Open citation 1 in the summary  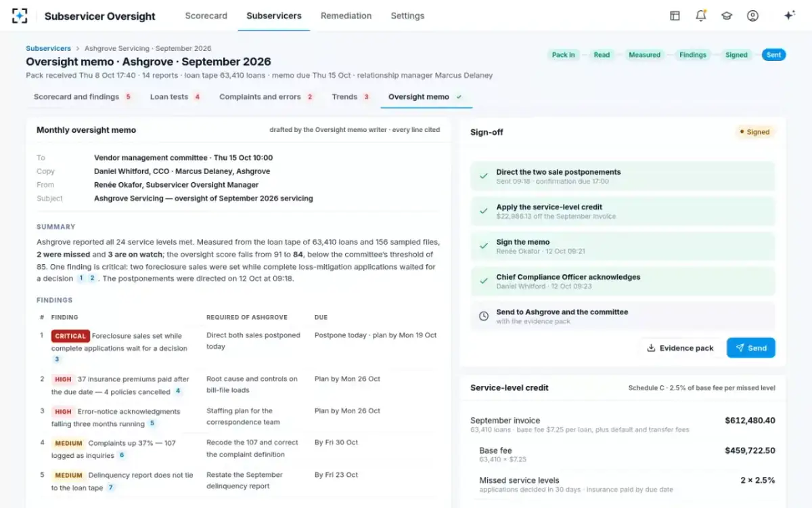[x=81, y=278]
